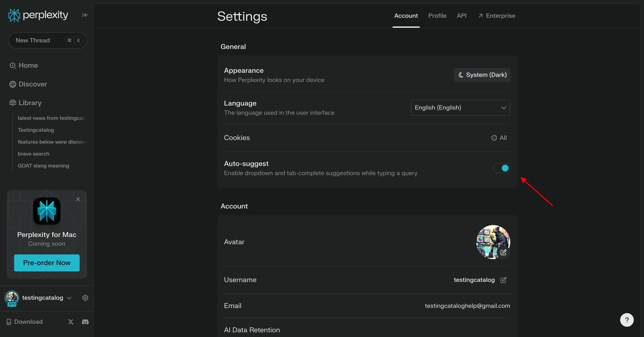
Task: Open Library in the sidebar
Action: (x=25, y=103)
